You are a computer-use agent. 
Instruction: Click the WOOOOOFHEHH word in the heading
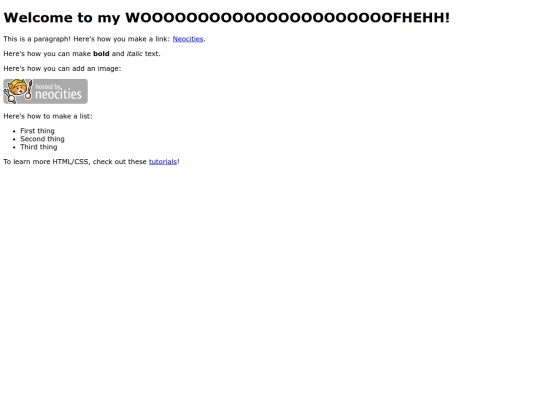coord(287,18)
